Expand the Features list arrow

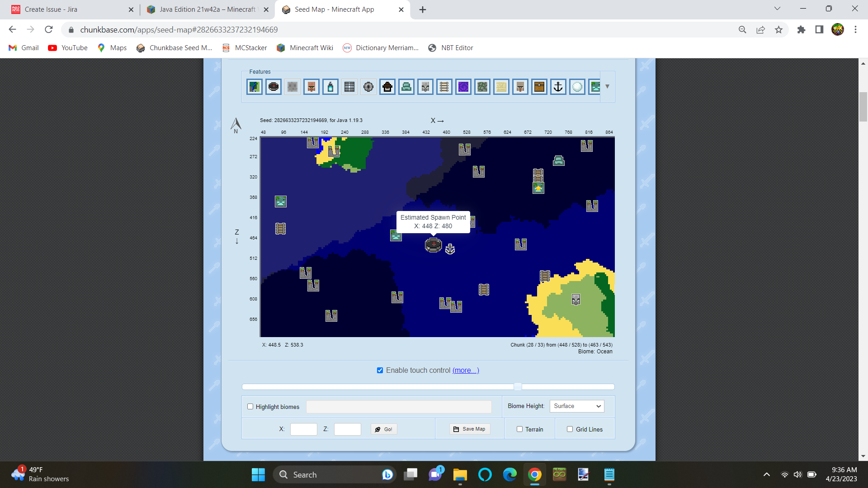(x=607, y=86)
